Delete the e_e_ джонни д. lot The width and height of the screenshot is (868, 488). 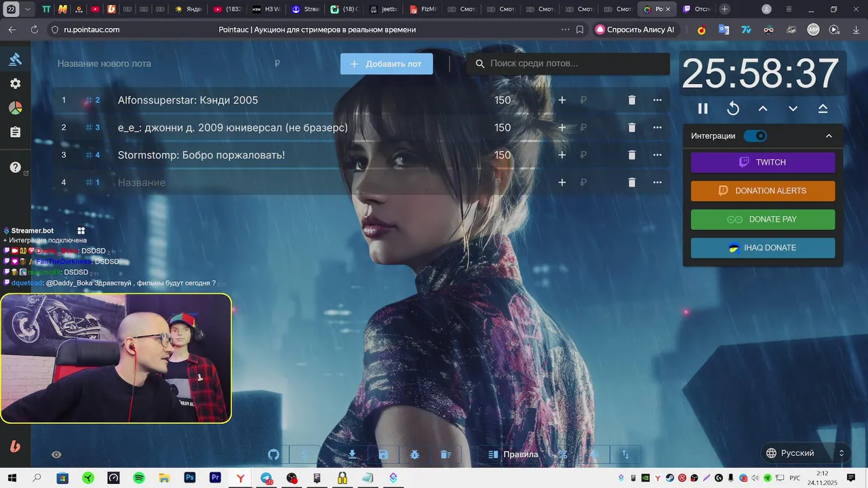click(x=632, y=127)
